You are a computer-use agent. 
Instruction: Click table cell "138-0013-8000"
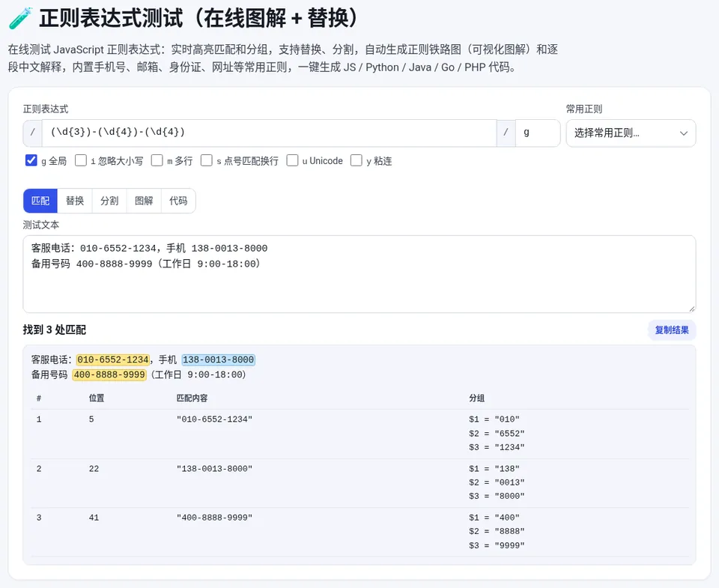215,469
